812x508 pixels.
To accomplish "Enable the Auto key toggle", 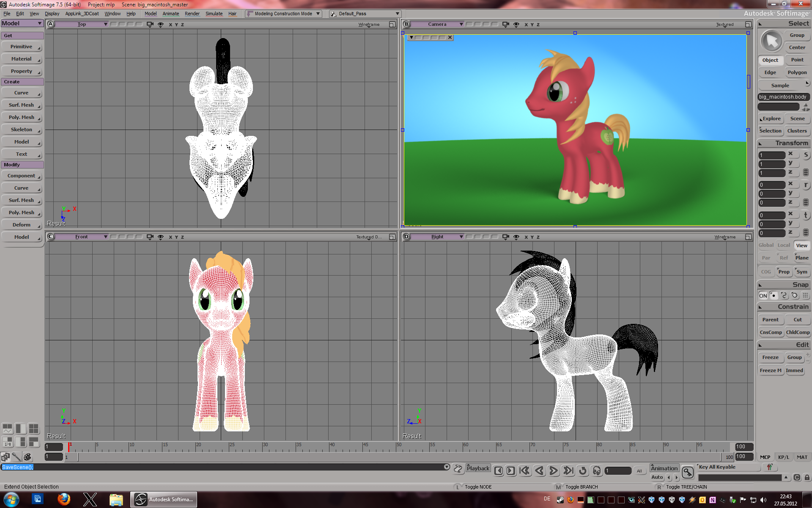I will click(x=657, y=477).
